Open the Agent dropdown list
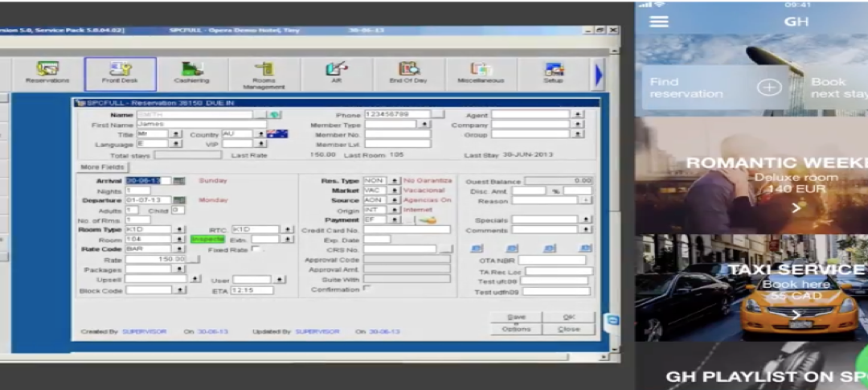The image size is (868, 390). pyautogui.click(x=577, y=115)
